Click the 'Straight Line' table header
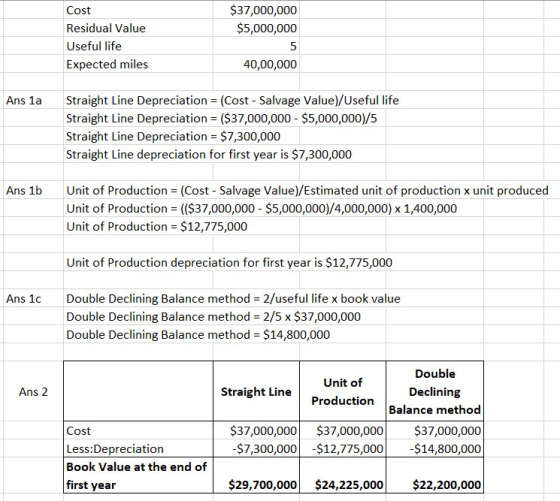The image size is (560, 501). click(x=256, y=392)
